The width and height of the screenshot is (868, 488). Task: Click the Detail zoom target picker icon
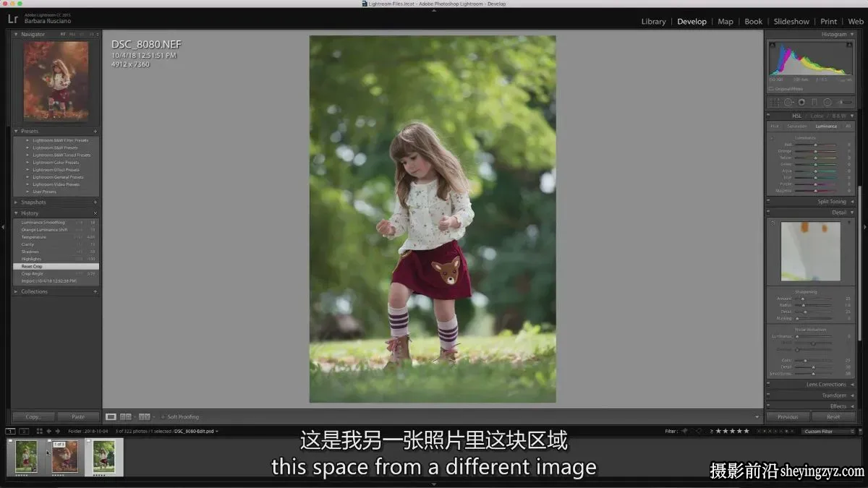tap(773, 223)
